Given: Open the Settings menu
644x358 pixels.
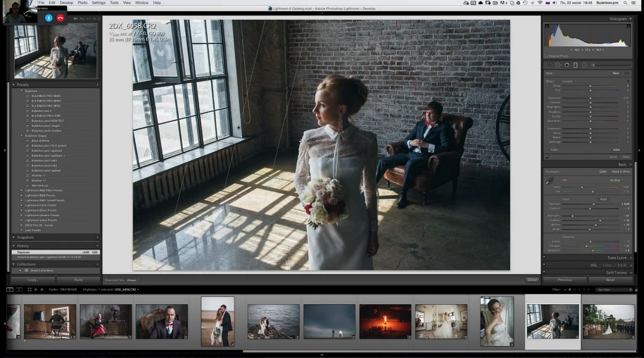Looking at the screenshot, I should 99,3.
